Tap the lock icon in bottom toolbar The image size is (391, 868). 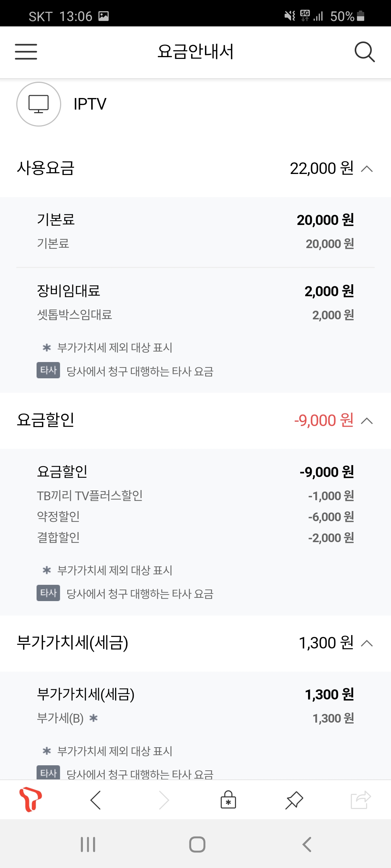coord(228,800)
